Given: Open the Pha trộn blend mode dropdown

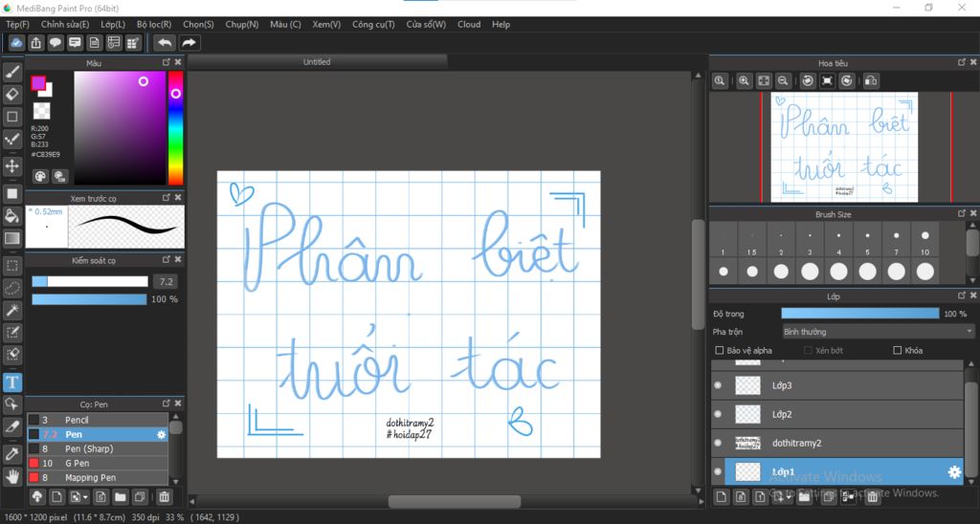Looking at the screenshot, I should 878,332.
